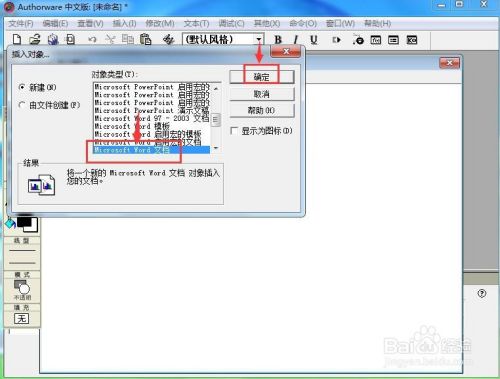The width and height of the screenshot is (500, 379).
Task: Toggle Bold text formatting
Action: pyautogui.click(x=278, y=40)
